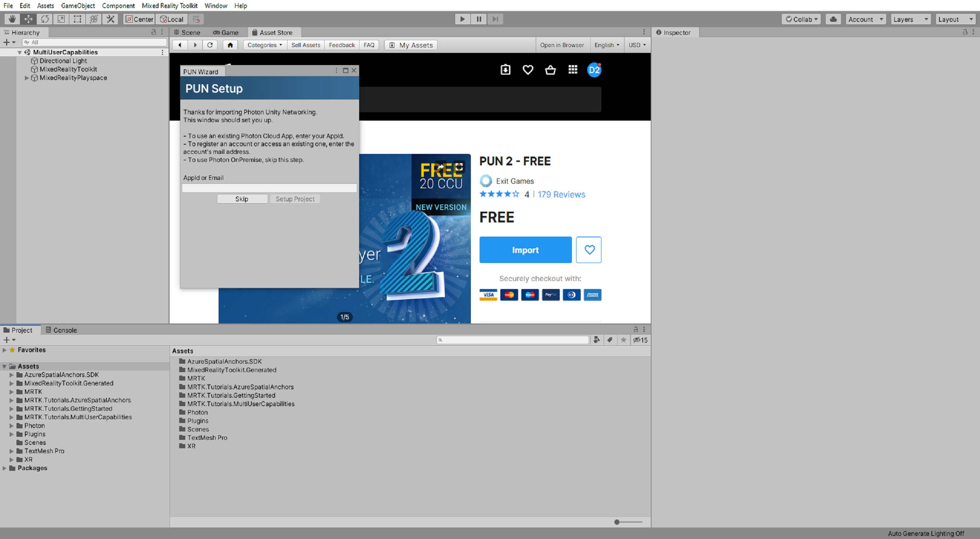Click the Collab toolbar icon
The width and height of the screenshot is (980, 539).
click(802, 19)
